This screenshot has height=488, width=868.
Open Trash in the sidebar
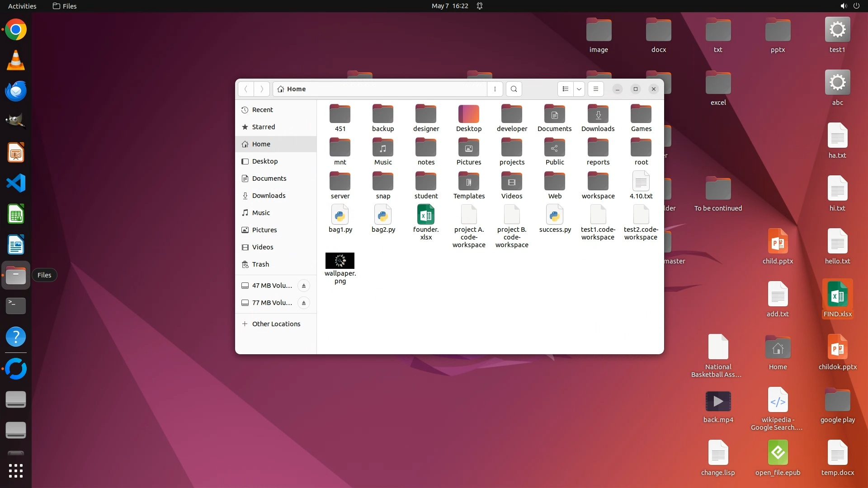(260, 264)
